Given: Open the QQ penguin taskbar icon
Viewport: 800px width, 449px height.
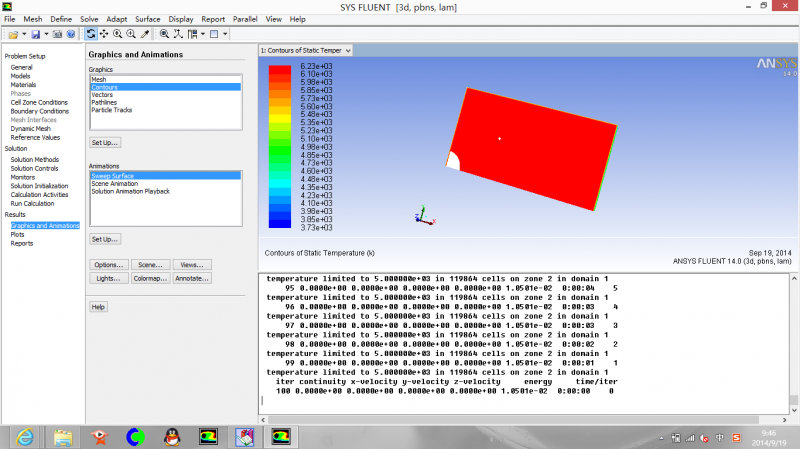Looking at the screenshot, I should [x=172, y=437].
